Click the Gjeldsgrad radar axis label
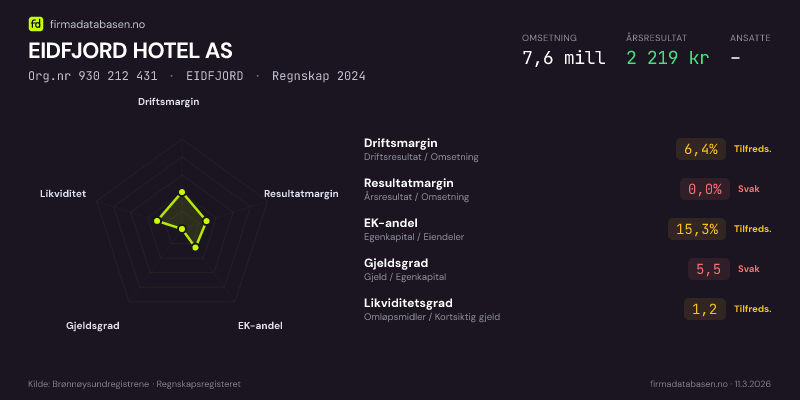800x400 pixels. click(x=93, y=326)
